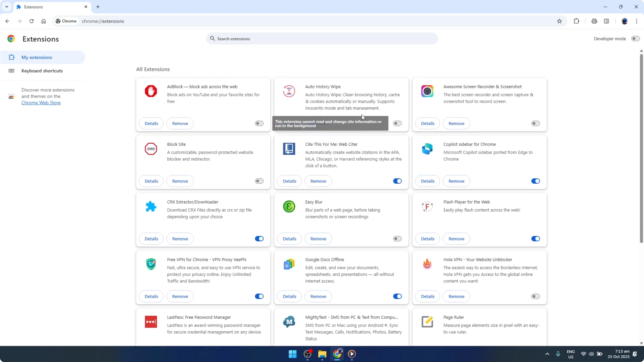The image size is (644, 362).
Task: Select Keyboard shortcuts in the sidebar
Action: pos(42,71)
